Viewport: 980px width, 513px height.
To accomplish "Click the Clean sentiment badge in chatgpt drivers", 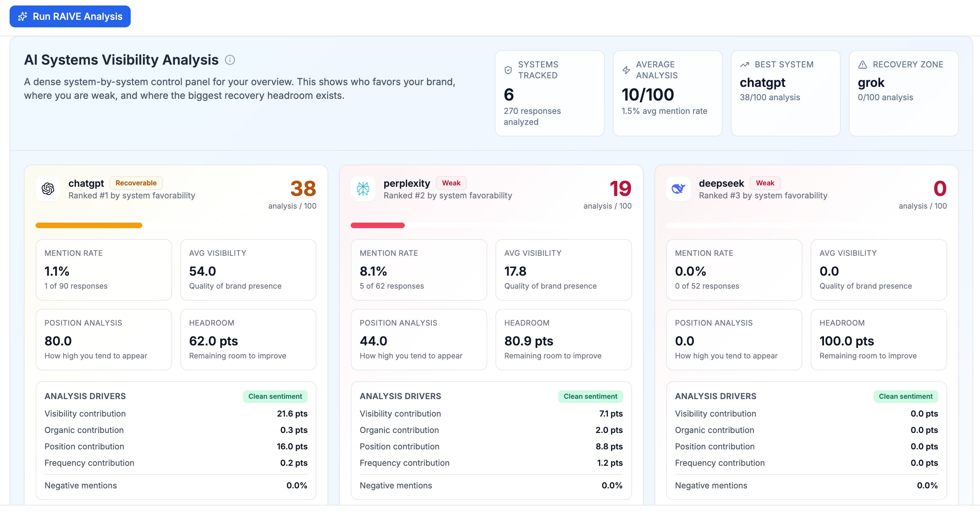I will (275, 396).
